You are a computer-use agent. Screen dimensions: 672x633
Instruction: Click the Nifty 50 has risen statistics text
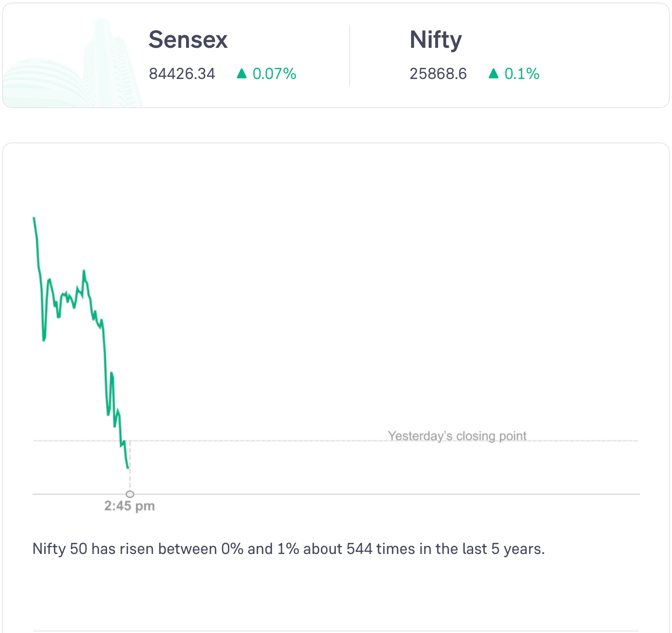point(288,548)
